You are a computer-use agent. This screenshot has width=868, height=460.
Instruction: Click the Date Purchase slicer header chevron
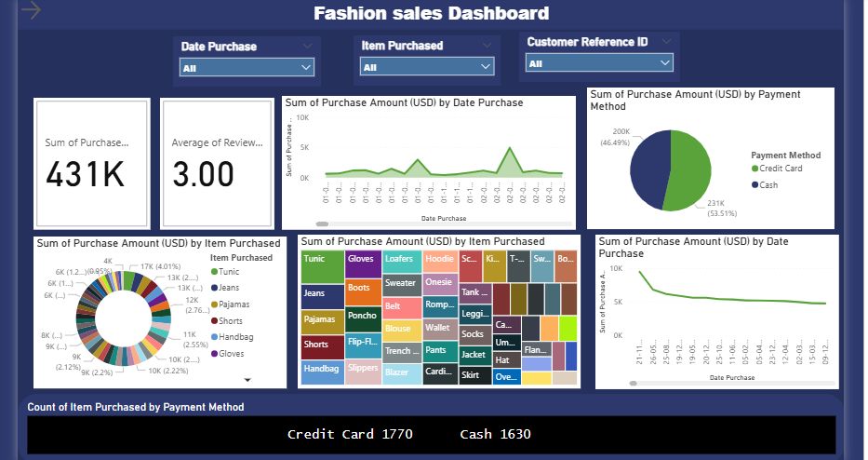(x=307, y=46)
